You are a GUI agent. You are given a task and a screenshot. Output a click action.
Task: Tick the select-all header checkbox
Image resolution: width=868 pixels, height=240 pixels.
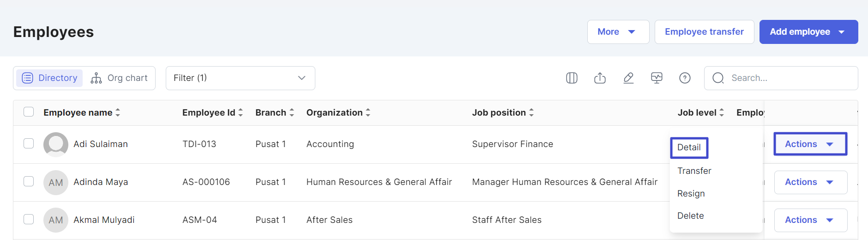(29, 112)
